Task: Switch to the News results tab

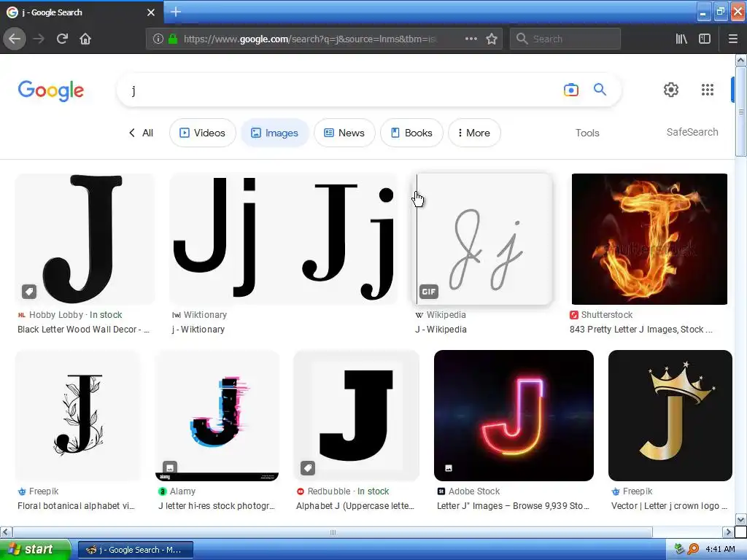Action: pyautogui.click(x=344, y=133)
